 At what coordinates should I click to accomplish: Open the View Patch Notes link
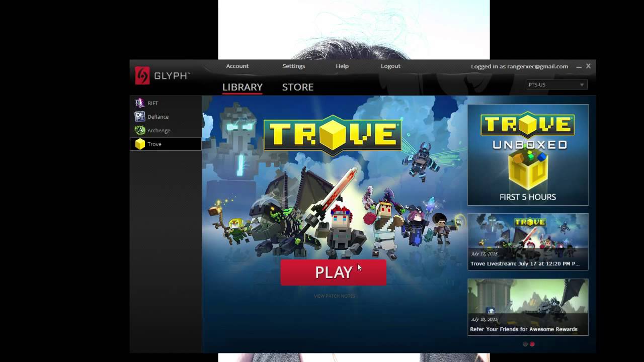click(x=335, y=296)
